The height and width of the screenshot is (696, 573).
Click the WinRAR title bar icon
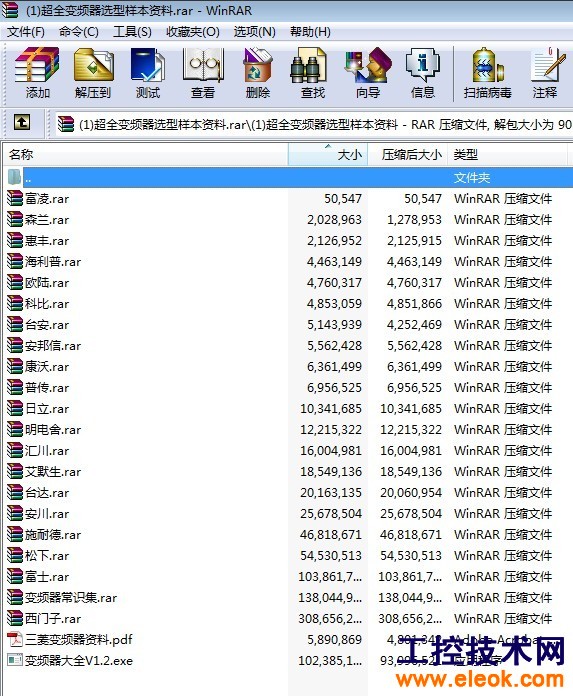click(10, 10)
